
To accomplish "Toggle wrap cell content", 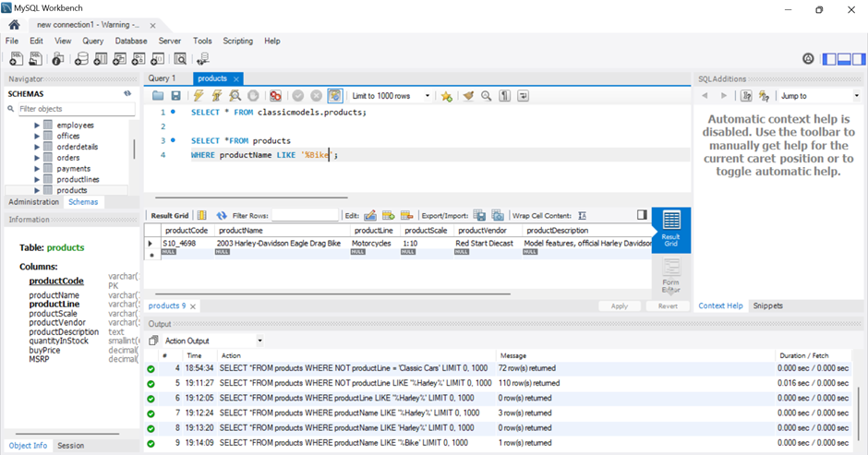I will (582, 215).
